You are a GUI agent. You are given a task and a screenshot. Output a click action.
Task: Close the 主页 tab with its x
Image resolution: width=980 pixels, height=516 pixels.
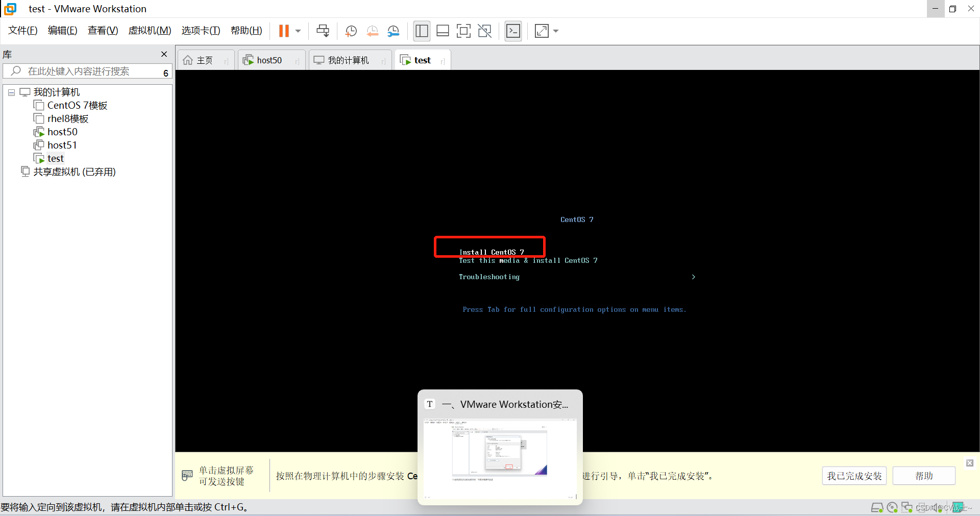tap(226, 61)
